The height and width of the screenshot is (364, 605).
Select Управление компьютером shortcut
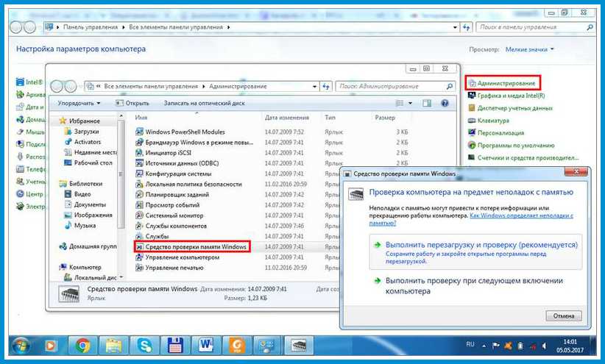[x=177, y=257]
